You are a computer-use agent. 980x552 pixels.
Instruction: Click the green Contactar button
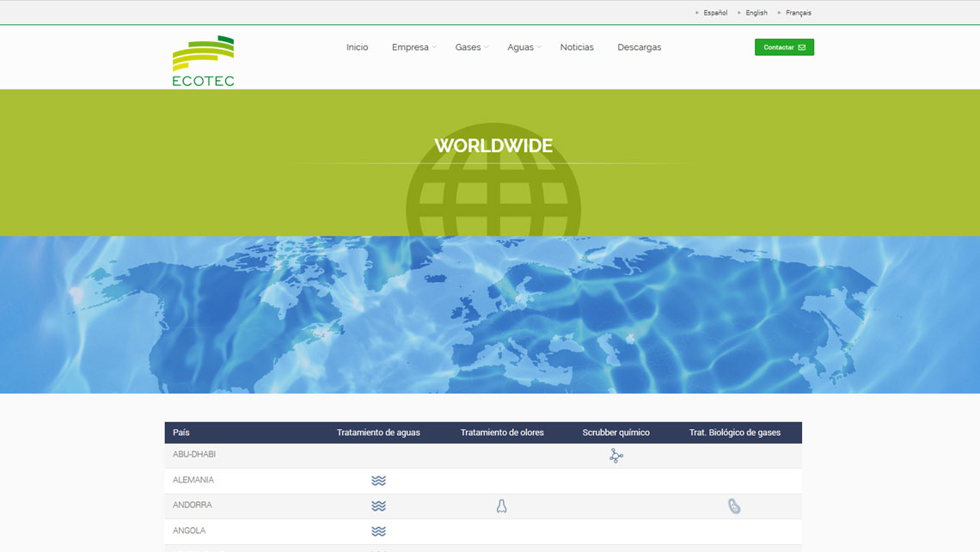(784, 46)
